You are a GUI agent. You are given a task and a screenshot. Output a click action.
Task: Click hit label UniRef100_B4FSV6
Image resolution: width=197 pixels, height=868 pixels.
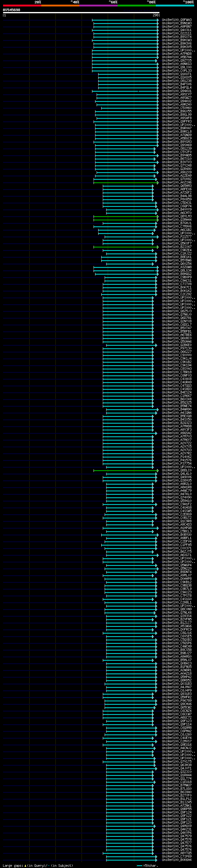tap(177, 84)
